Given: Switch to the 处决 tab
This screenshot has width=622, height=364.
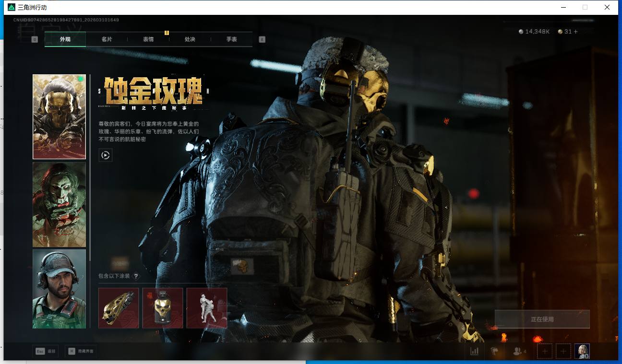Looking at the screenshot, I should tap(190, 39).
